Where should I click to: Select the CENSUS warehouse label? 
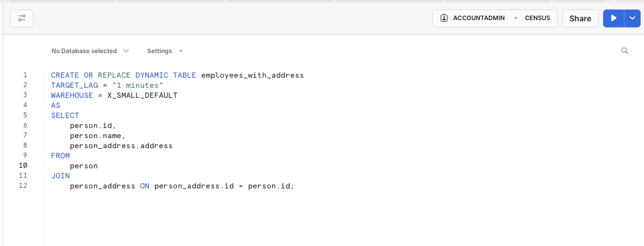click(x=537, y=18)
